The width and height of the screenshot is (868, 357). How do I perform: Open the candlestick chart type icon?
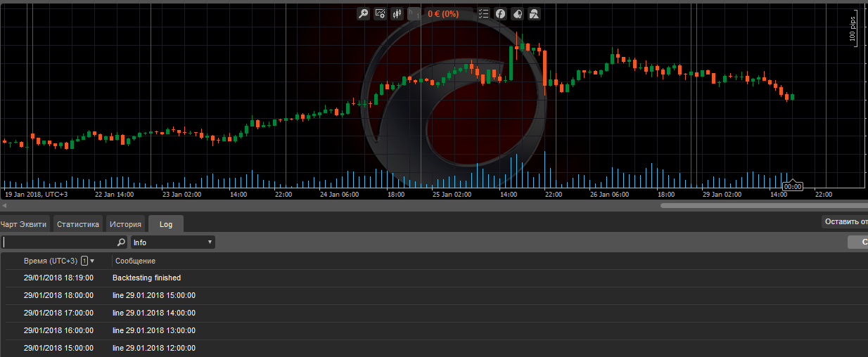[397, 13]
